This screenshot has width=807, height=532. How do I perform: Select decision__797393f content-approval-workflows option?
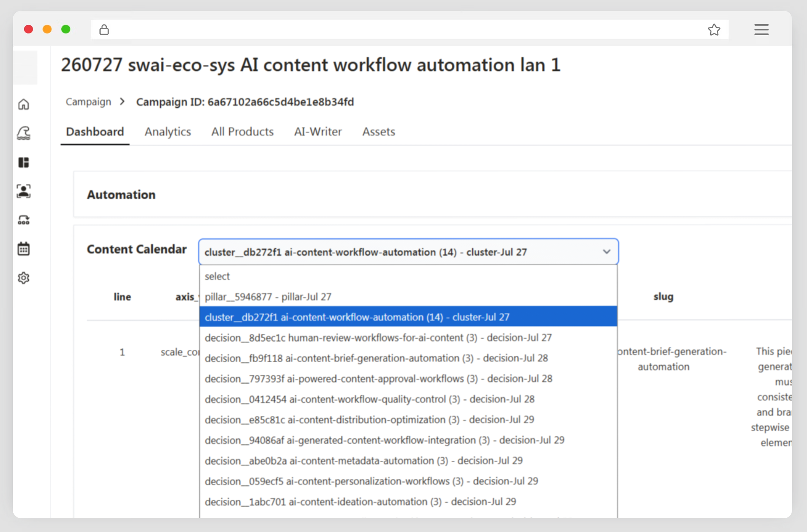point(408,379)
